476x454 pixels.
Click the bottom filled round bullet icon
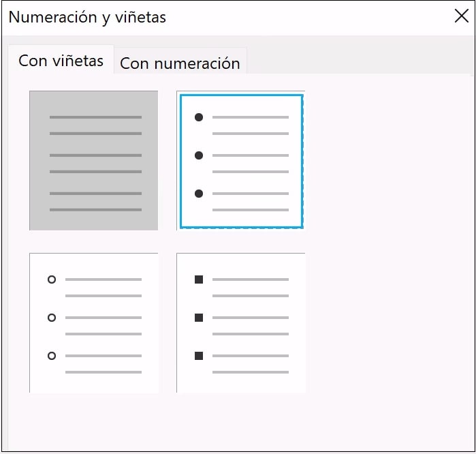click(199, 194)
